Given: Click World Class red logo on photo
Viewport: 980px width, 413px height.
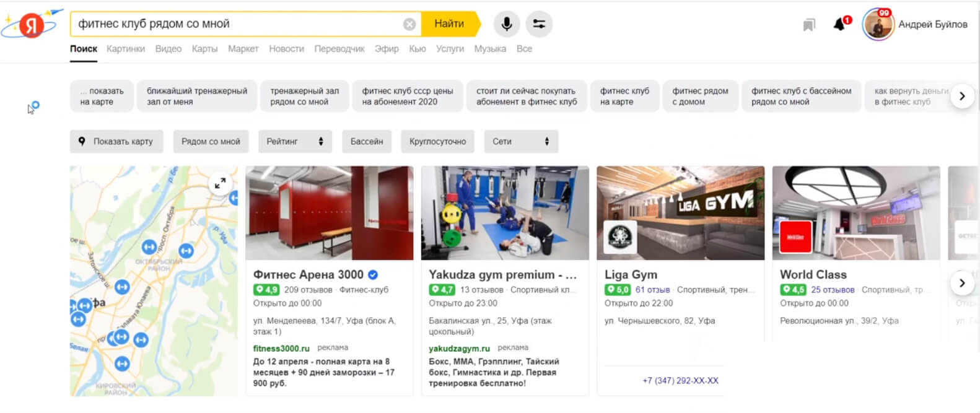Looking at the screenshot, I should (x=796, y=237).
